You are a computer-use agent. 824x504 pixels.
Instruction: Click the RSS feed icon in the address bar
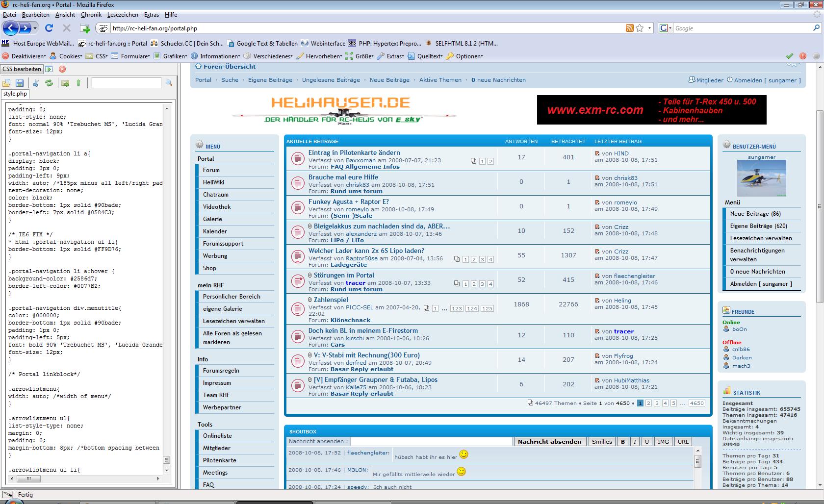(x=629, y=28)
